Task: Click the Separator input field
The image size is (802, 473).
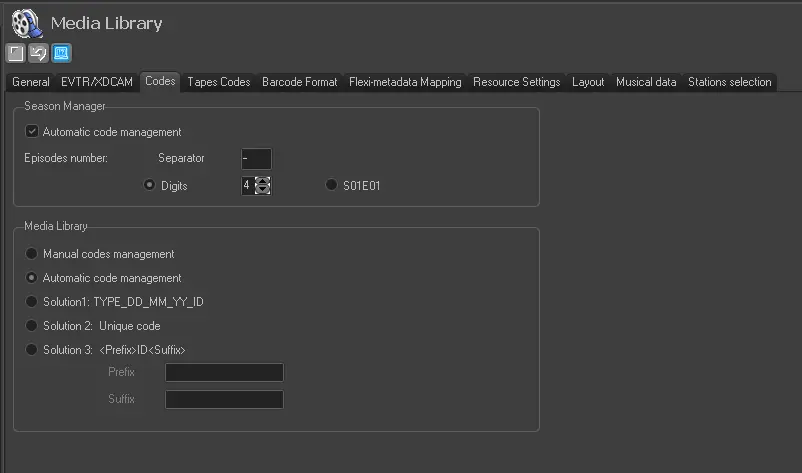Action: pyautogui.click(x=256, y=159)
